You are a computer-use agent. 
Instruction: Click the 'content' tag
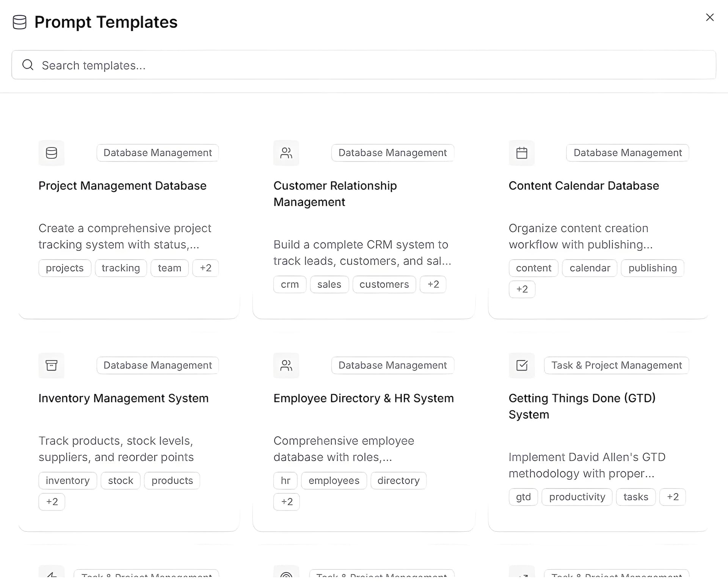pyautogui.click(x=533, y=268)
